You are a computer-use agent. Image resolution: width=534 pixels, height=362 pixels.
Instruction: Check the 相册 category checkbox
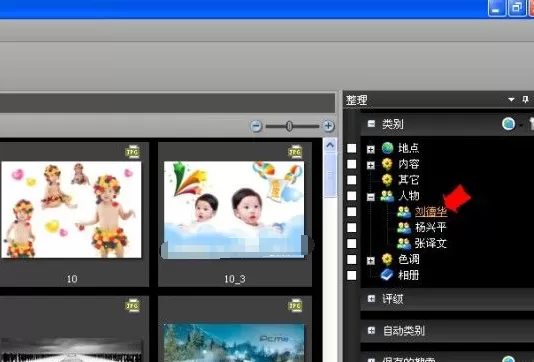tap(352, 275)
